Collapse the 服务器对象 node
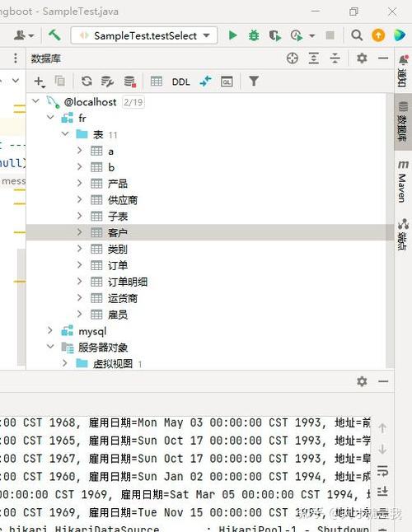Screen dimensions: 412x532 point(50,347)
